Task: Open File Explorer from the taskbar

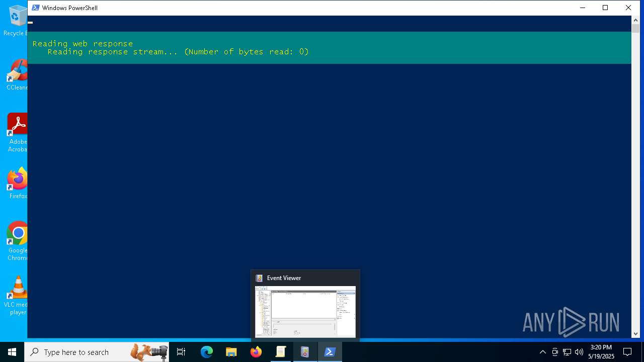Action: [231, 352]
